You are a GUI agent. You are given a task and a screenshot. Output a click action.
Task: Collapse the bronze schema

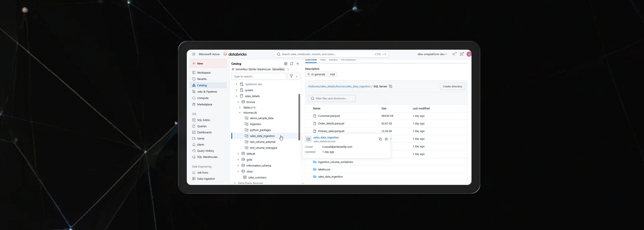point(238,102)
